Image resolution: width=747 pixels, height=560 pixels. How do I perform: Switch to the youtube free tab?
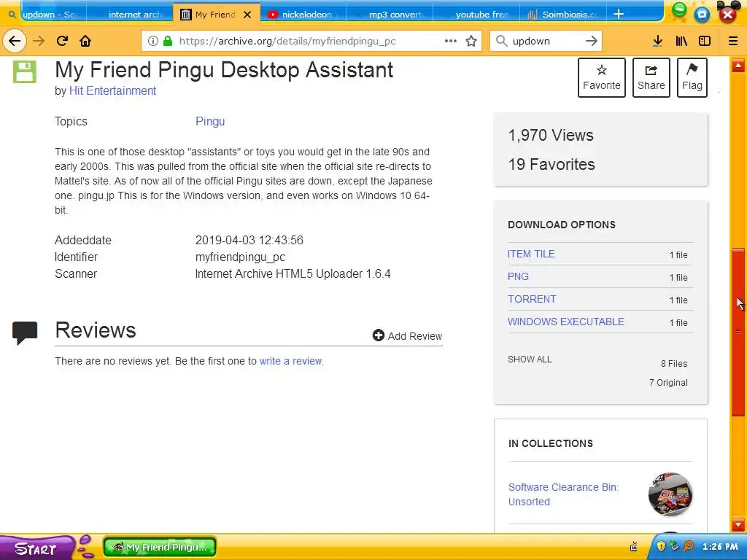pos(476,15)
